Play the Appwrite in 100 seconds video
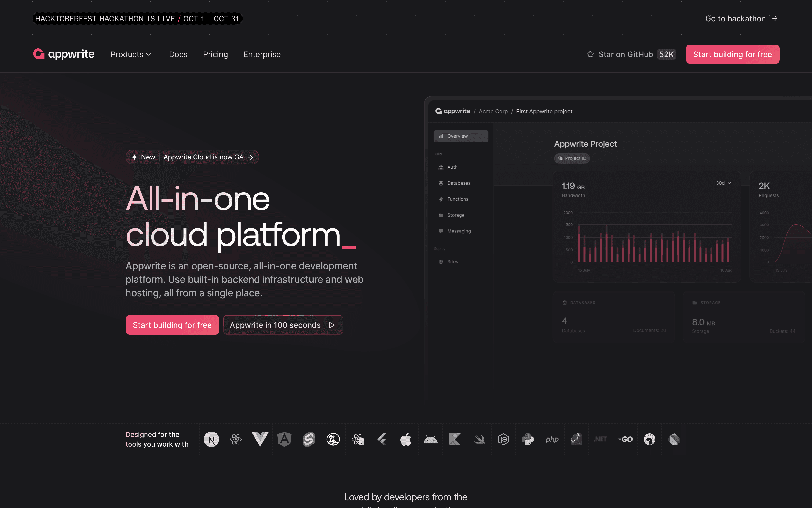The image size is (812, 508). 283,325
